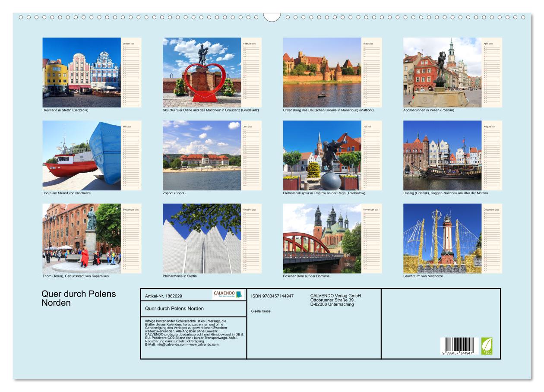Click the info@calvendo.com email line

(x=182, y=345)
